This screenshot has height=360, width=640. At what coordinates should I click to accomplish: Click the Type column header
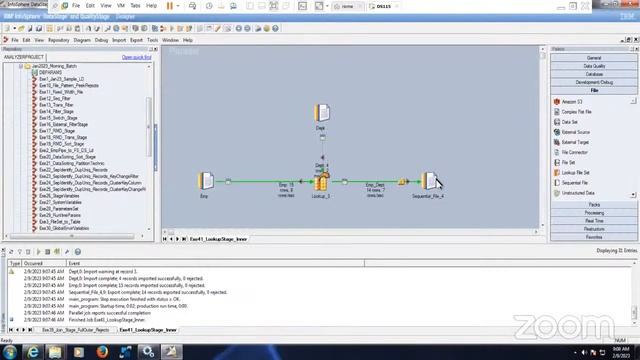point(15,263)
